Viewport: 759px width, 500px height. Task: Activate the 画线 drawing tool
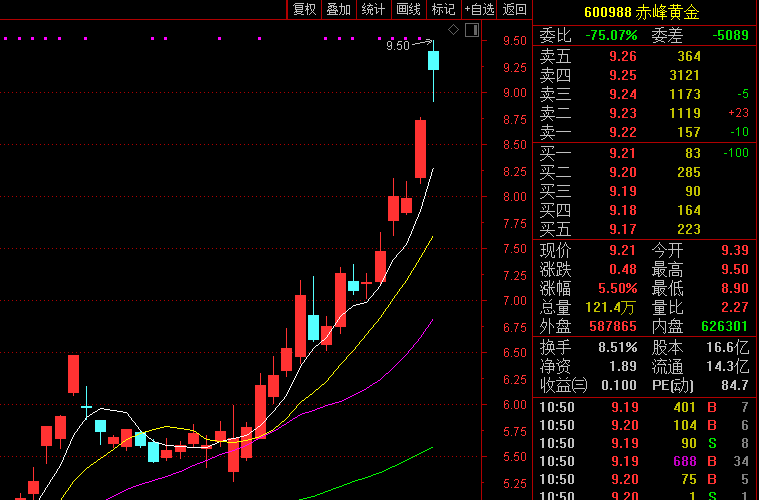pyautogui.click(x=409, y=9)
